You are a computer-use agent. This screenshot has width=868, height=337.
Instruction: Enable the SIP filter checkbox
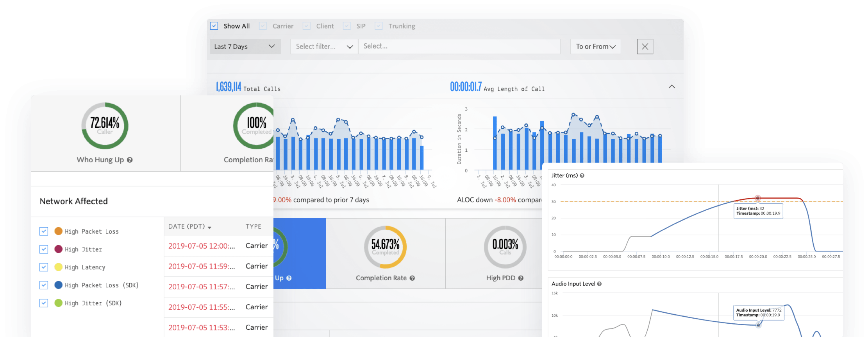(x=347, y=26)
